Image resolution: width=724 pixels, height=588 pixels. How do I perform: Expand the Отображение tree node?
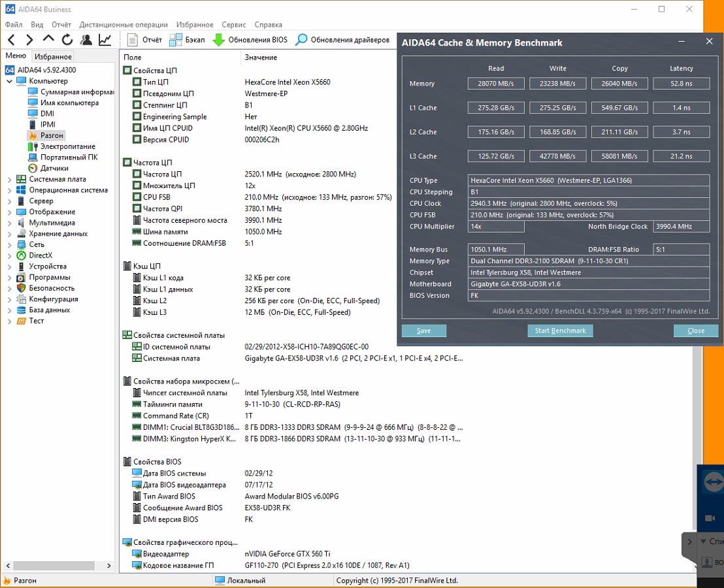click(x=9, y=212)
